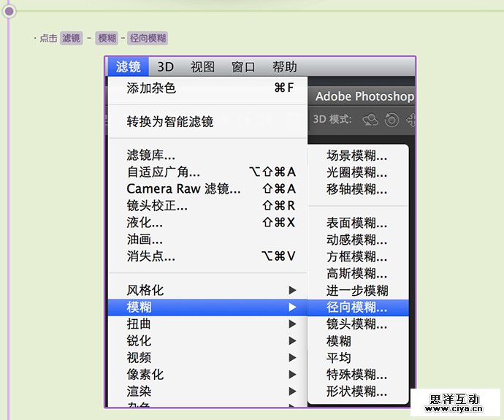Click the 3D roll mode icon
The image size is (504, 420).
(x=392, y=119)
